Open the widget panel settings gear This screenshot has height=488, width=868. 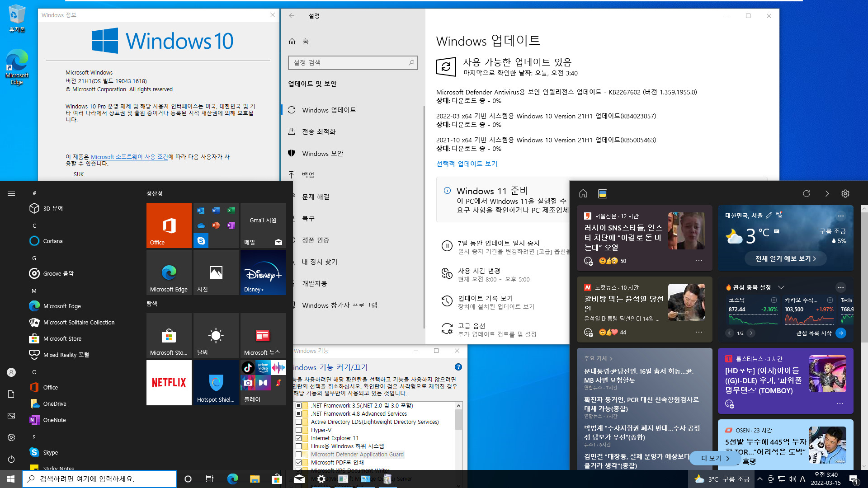(845, 193)
